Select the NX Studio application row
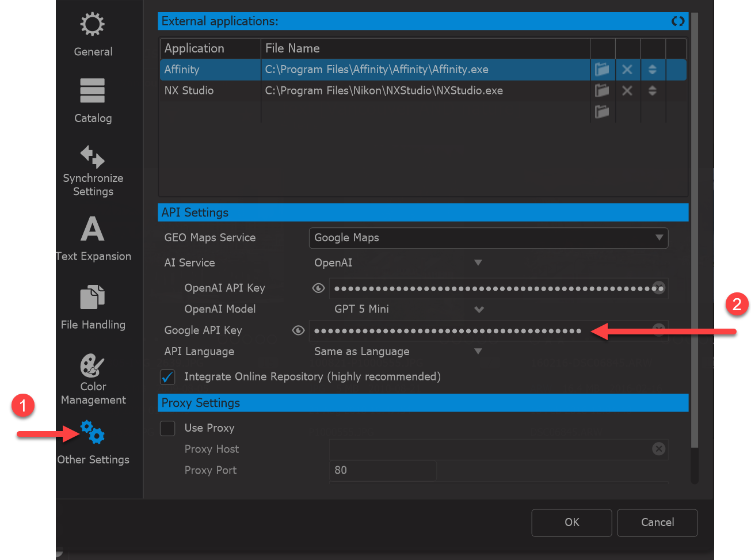Viewport: 751px width, 560px height. point(422,90)
